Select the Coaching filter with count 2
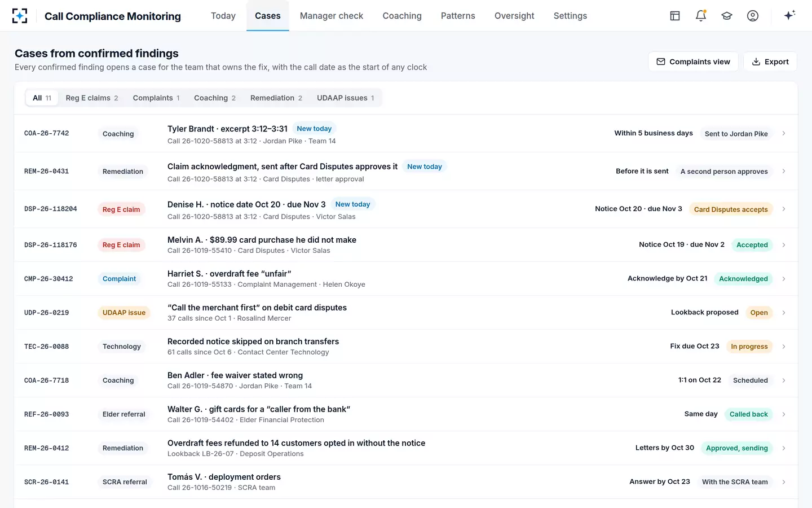 point(215,98)
